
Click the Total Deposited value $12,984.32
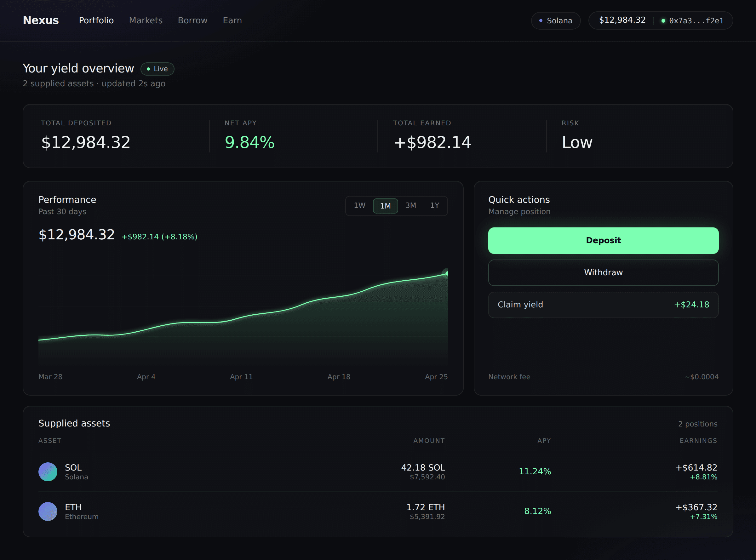click(86, 142)
